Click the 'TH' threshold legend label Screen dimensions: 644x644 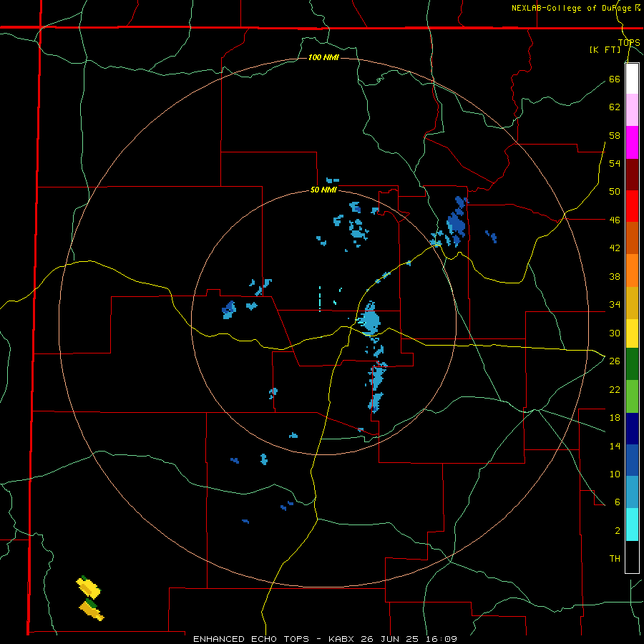[x=615, y=559]
